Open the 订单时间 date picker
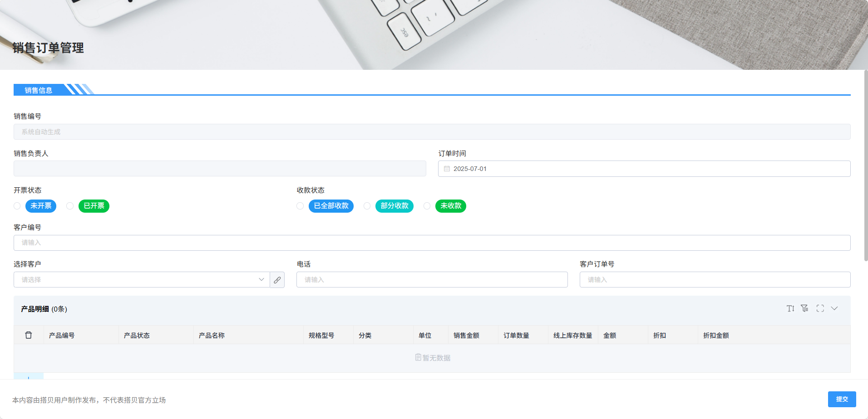Viewport: 868px width, 419px height. (644, 169)
